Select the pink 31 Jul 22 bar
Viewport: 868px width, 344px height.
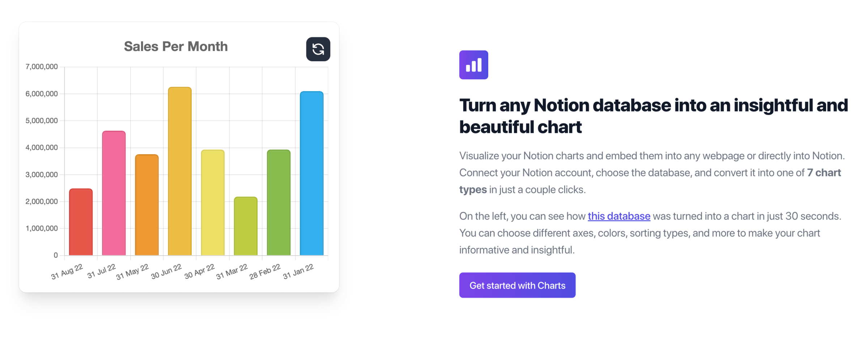pyautogui.click(x=114, y=193)
